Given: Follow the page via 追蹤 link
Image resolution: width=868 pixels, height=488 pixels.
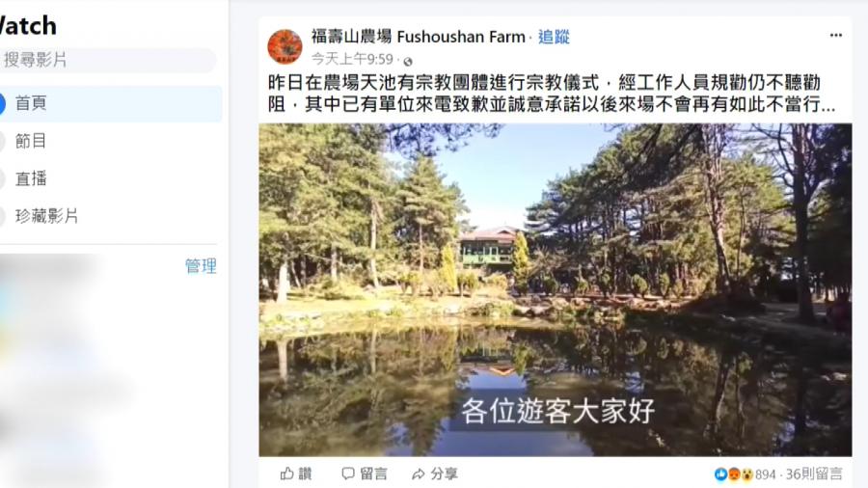Looking at the screenshot, I should pyautogui.click(x=554, y=37).
